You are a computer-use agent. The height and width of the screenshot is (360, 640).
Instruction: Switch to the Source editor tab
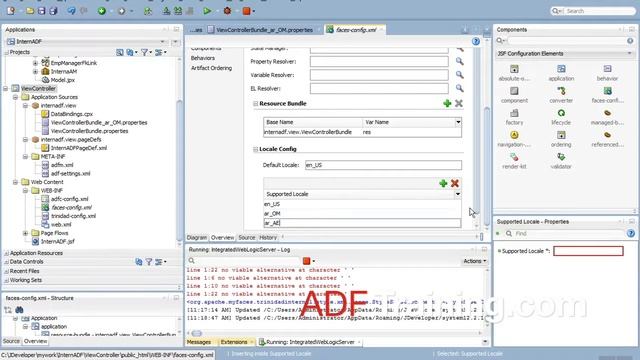click(247, 238)
